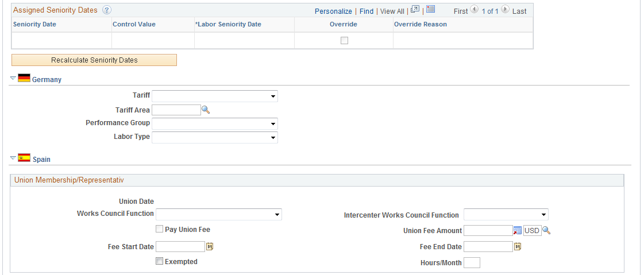Check the Pay Union Fee box
Screen dimensions: 644x275
point(159,229)
